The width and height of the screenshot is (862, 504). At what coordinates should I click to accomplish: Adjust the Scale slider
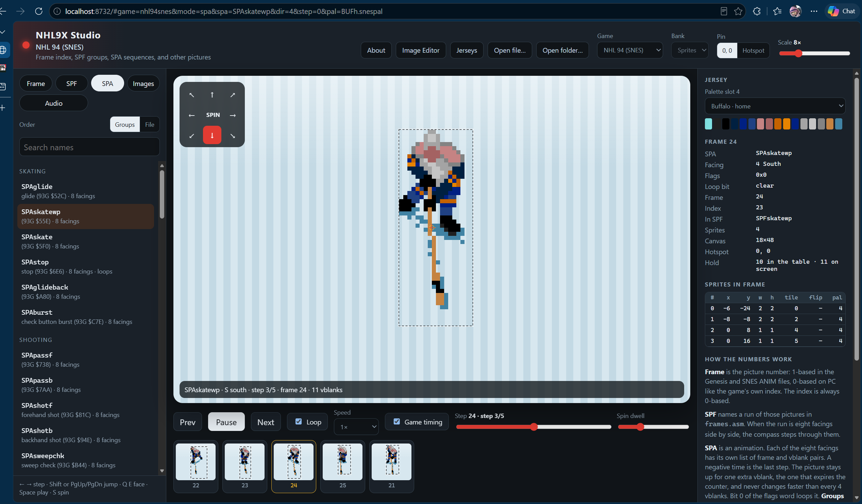tap(814, 53)
